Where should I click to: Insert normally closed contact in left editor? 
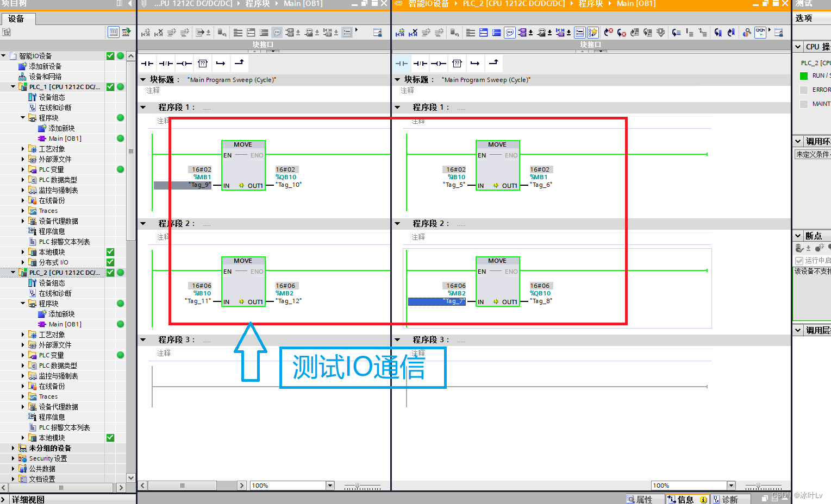(x=166, y=64)
